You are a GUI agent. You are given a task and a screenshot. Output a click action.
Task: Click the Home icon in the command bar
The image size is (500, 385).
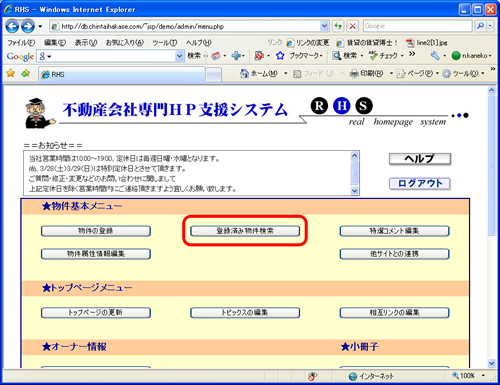[x=244, y=73]
